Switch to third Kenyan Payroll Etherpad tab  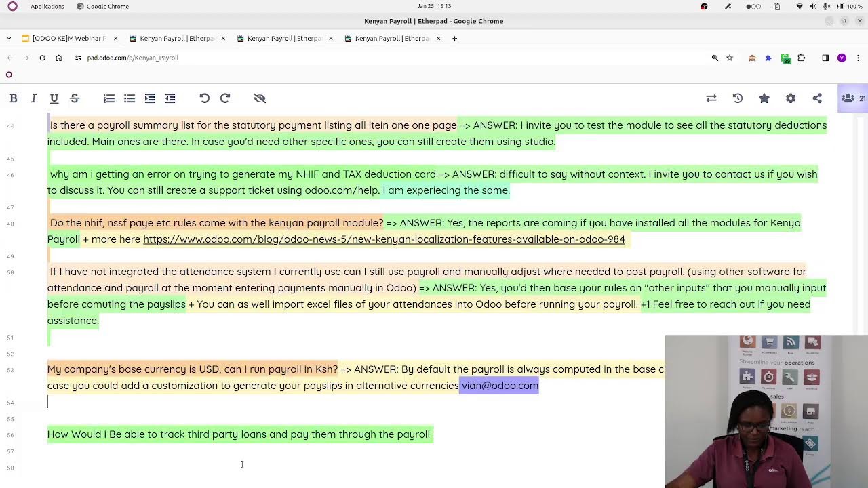coord(393,38)
